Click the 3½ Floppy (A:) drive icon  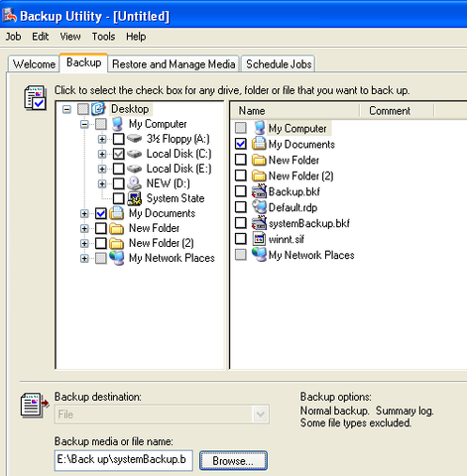pyautogui.click(x=135, y=138)
